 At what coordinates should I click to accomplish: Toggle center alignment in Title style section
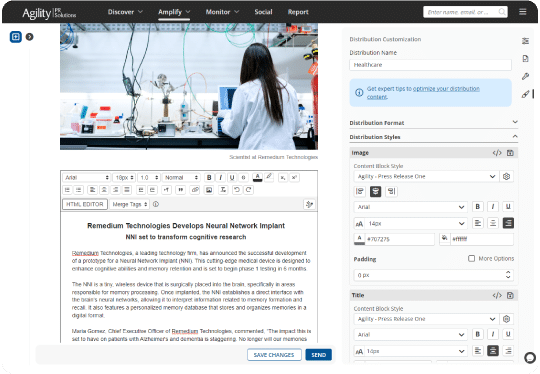click(493, 351)
